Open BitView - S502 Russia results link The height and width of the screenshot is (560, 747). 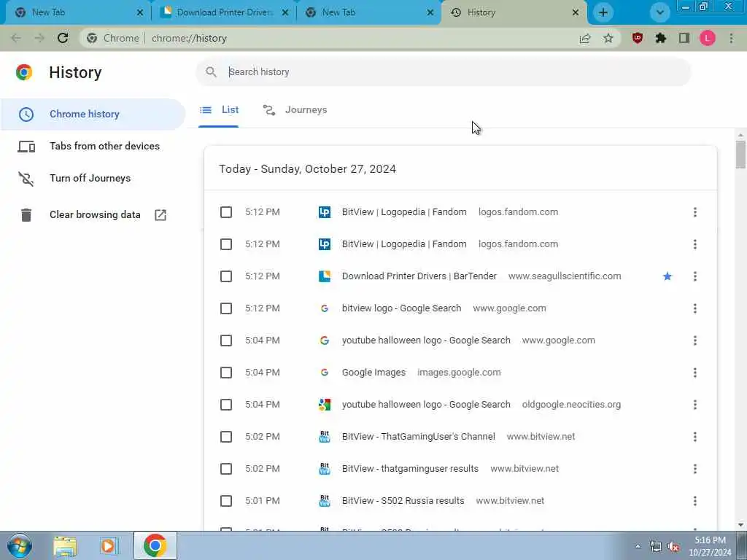(x=403, y=501)
